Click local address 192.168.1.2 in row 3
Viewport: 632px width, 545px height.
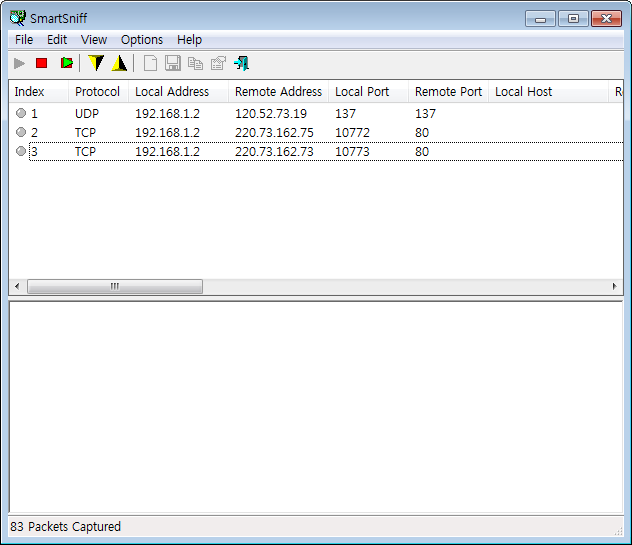pos(167,152)
